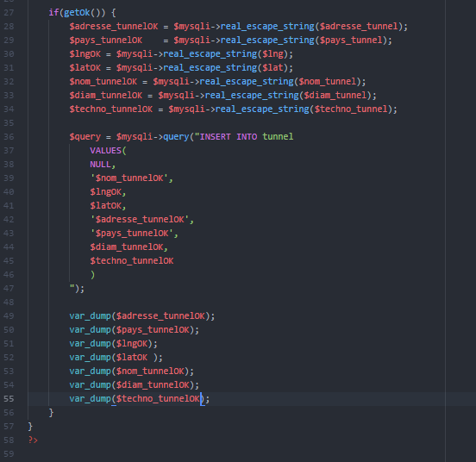
Task: Click real_escape_string on line 28
Action: [267, 27]
